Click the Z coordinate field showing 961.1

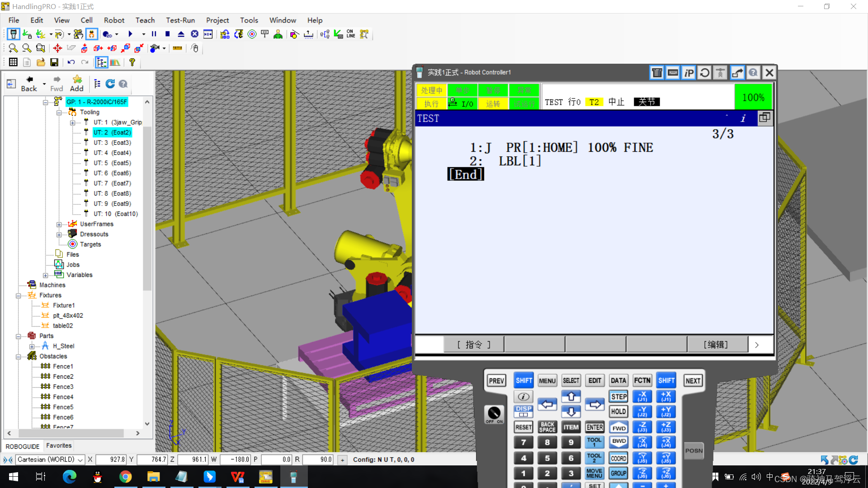click(193, 460)
